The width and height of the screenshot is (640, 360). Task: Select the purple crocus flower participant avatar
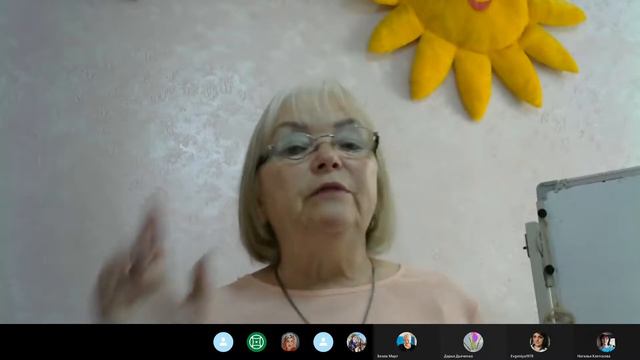click(x=473, y=342)
